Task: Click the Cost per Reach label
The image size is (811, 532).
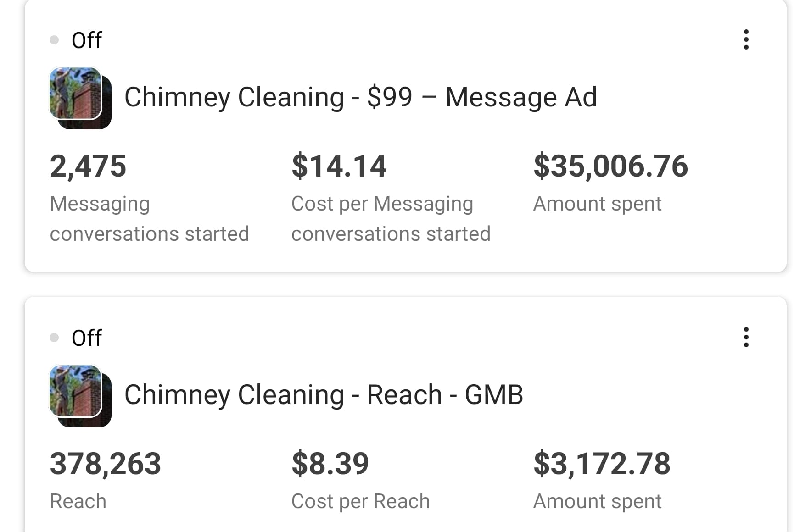Action: click(360, 501)
